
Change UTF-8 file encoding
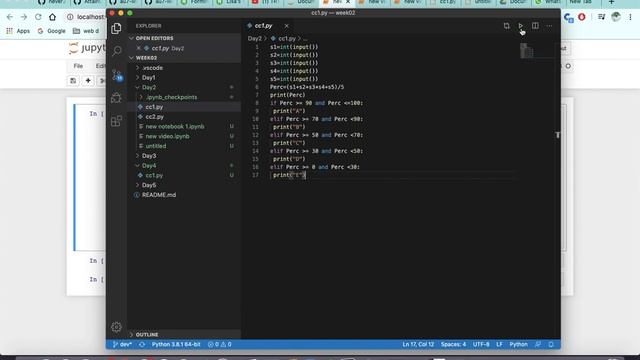coord(481,344)
